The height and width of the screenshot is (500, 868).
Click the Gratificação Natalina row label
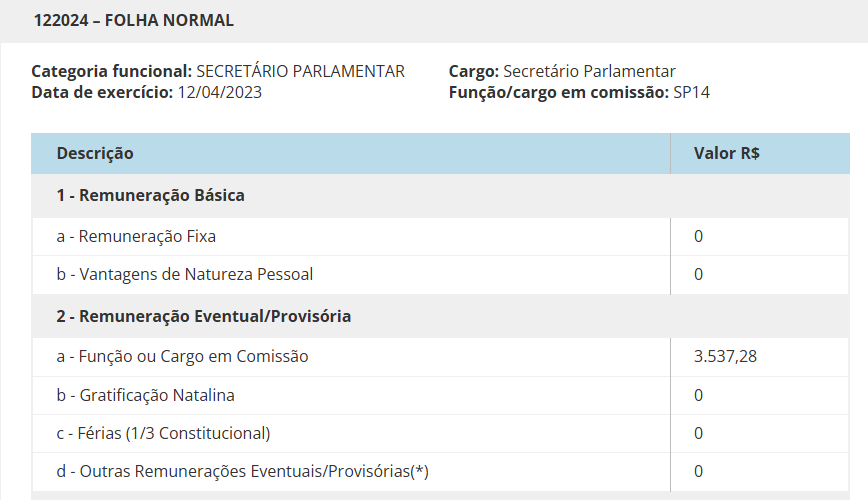coord(145,395)
